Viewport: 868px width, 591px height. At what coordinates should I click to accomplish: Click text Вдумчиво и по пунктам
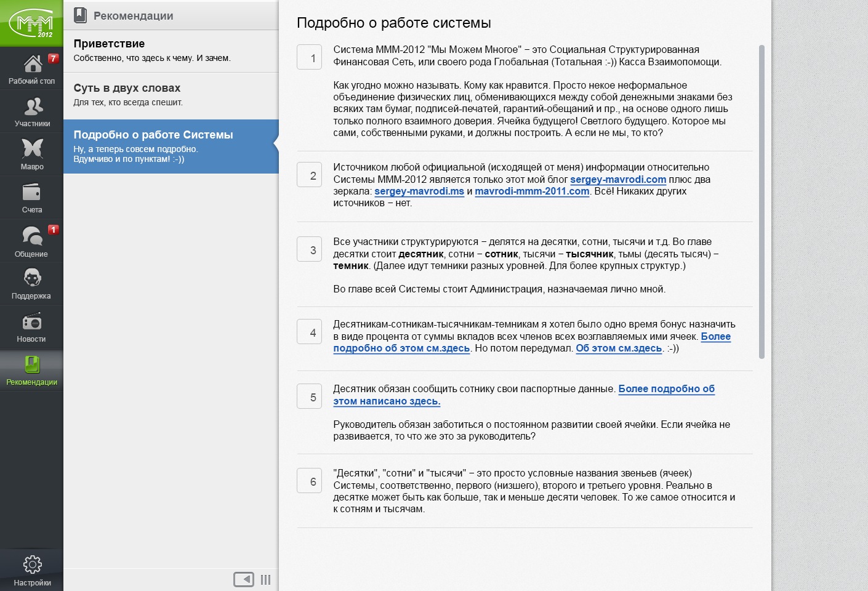tap(129, 159)
